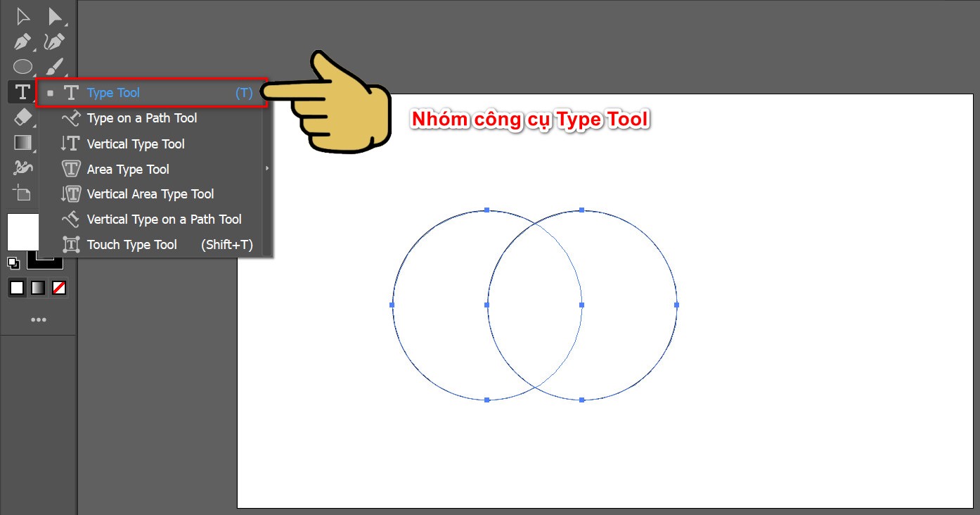980x515 pixels.
Task: Open Edit Toolbar with the ellipsis icon
Action: (39, 319)
